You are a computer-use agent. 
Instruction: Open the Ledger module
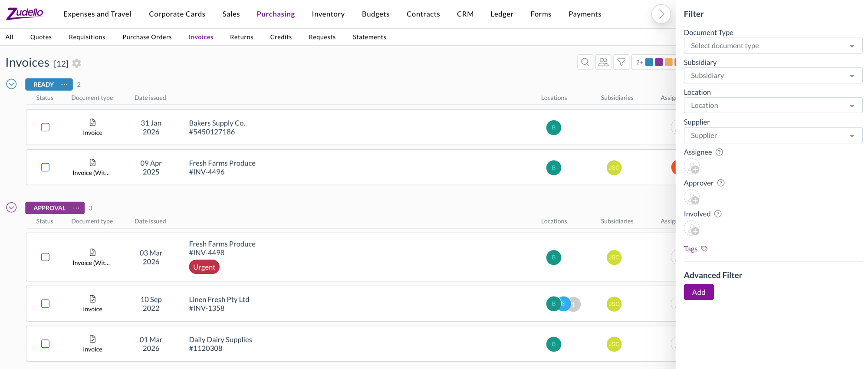[x=502, y=14]
